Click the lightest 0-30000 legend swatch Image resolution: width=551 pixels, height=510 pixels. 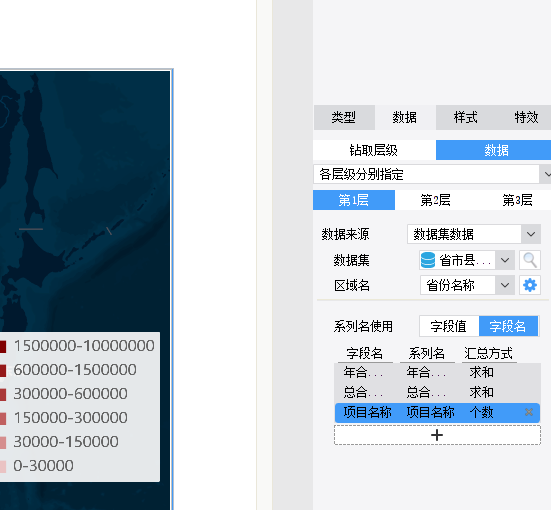coord(3,466)
